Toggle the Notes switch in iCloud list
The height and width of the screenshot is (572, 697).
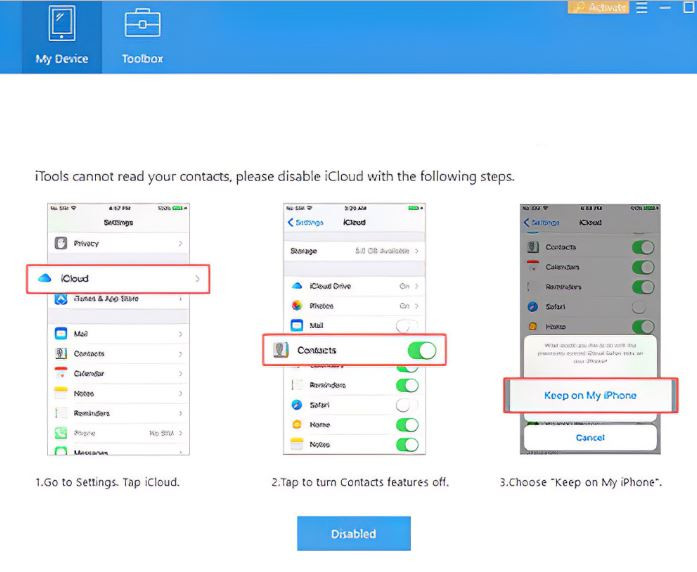(x=407, y=444)
